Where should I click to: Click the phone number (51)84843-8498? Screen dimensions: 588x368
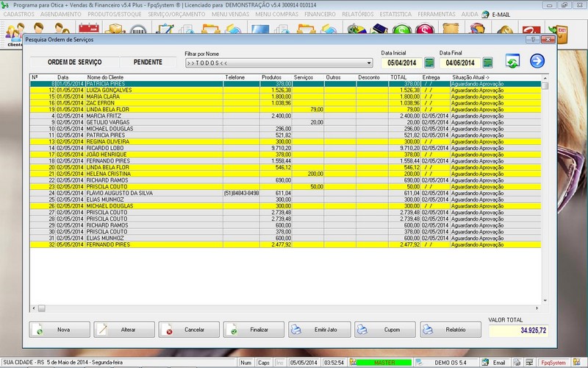tap(242, 193)
